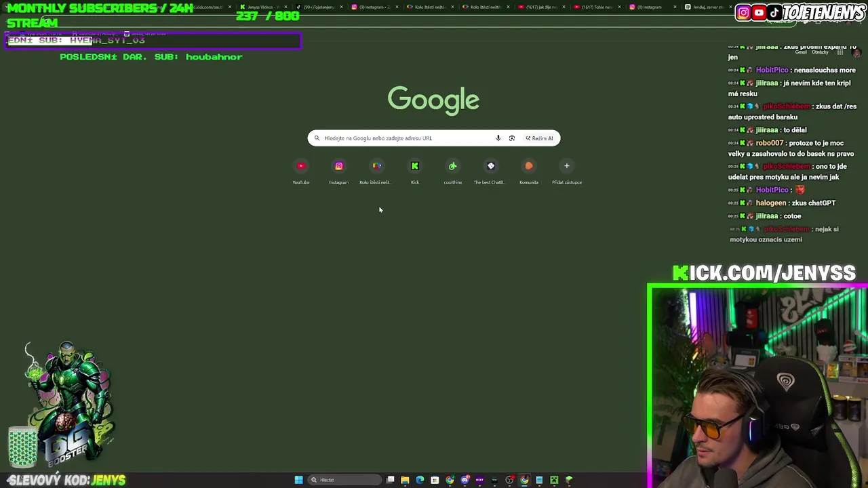Viewport: 868px width, 488px height.
Task: Open the coolthinx shortcut tile
Action: [453, 171]
